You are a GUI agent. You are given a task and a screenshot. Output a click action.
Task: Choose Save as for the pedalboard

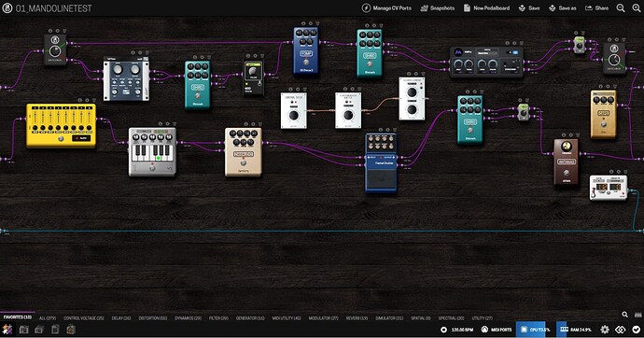click(x=562, y=7)
